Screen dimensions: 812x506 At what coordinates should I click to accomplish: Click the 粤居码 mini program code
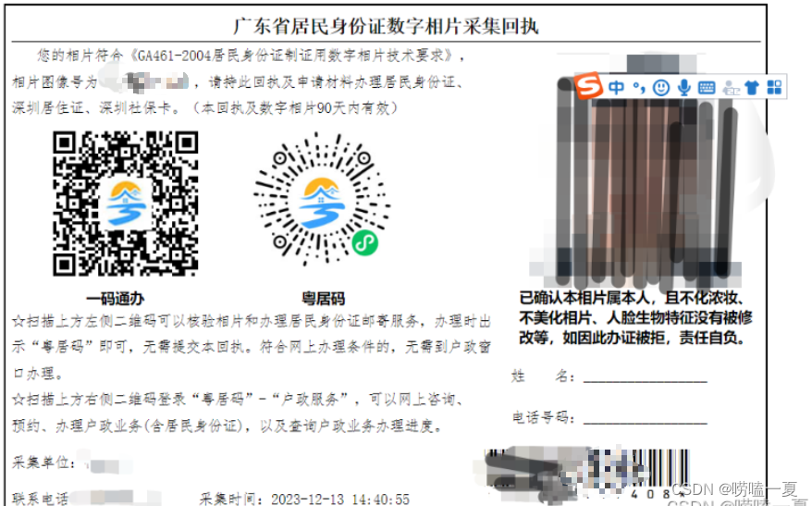322,200
